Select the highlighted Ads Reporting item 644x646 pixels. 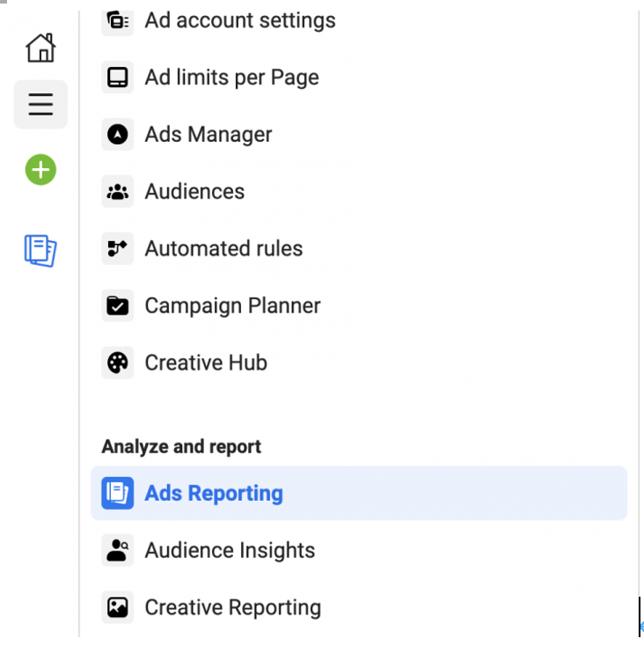click(214, 493)
